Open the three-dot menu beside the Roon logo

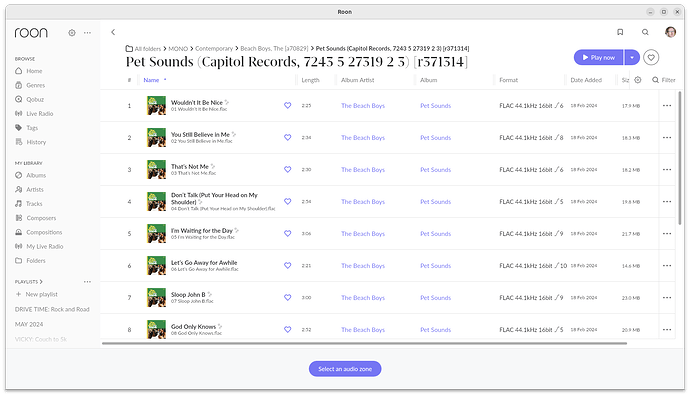point(88,33)
